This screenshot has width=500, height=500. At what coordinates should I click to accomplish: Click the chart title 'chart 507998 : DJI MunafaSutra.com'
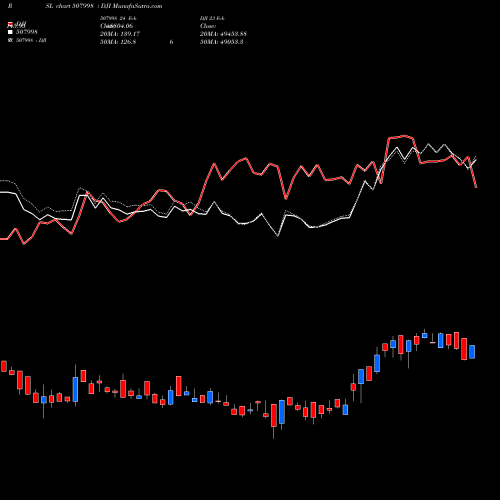click(x=109, y=6)
